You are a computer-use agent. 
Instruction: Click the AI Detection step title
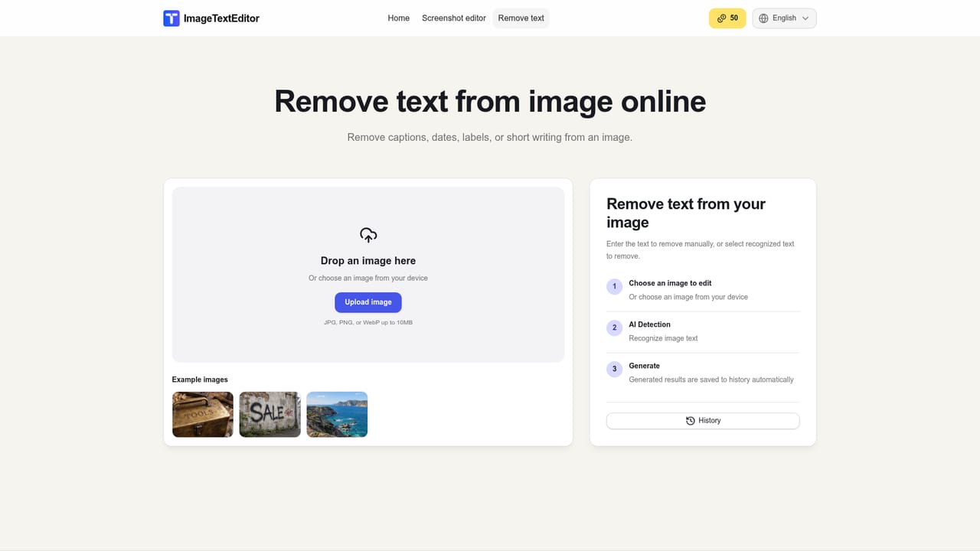(649, 324)
